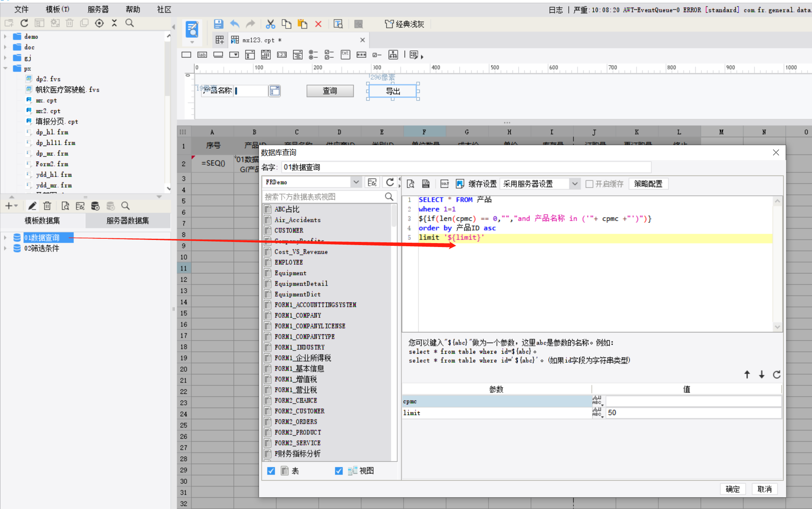Expand the 01数据查询 dataset
This screenshot has height=509, width=812.
click(5, 238)
